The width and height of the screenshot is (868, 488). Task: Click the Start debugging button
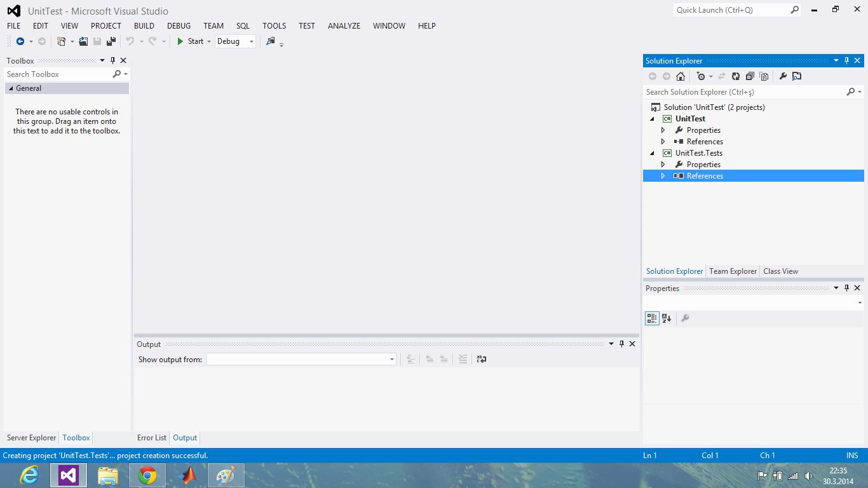[x=189, y=41]
